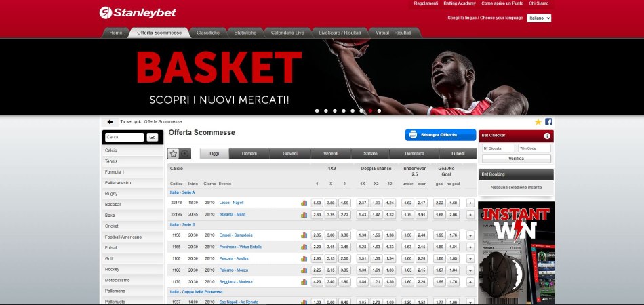Switch to the LiveScore / Risultati tab
This screenshot has width=644, height=305.
(x=340, y=33)
